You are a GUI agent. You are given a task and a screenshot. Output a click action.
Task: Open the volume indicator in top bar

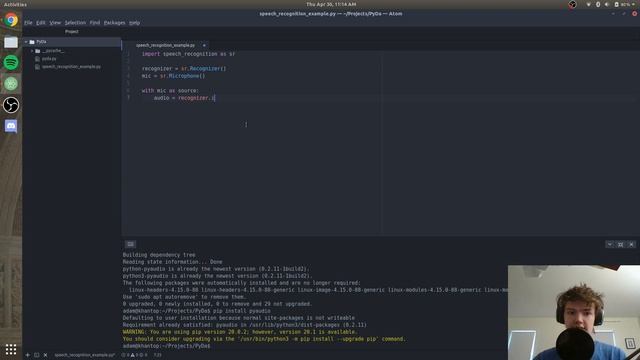[607, 4]
